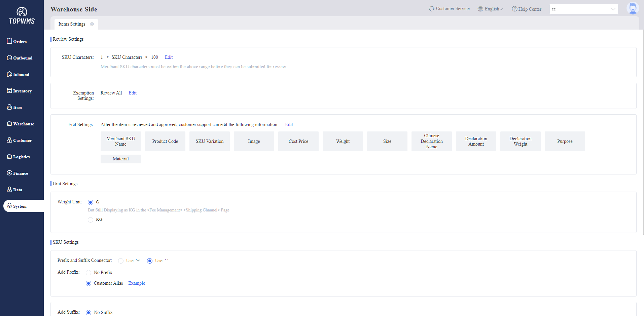644x316 pixels.
Task: Open the Warehouse sidebar icon
Action: coord(9,123)
